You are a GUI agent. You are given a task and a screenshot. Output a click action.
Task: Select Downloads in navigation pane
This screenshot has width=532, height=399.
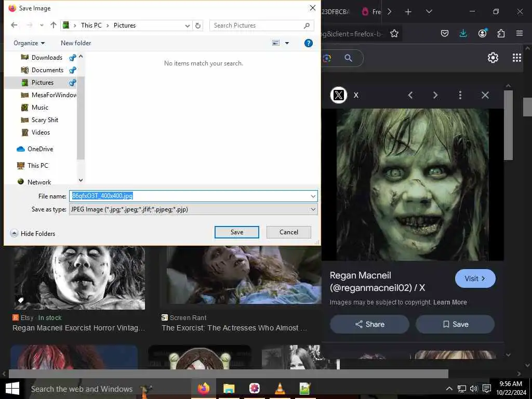coord(47,58)
